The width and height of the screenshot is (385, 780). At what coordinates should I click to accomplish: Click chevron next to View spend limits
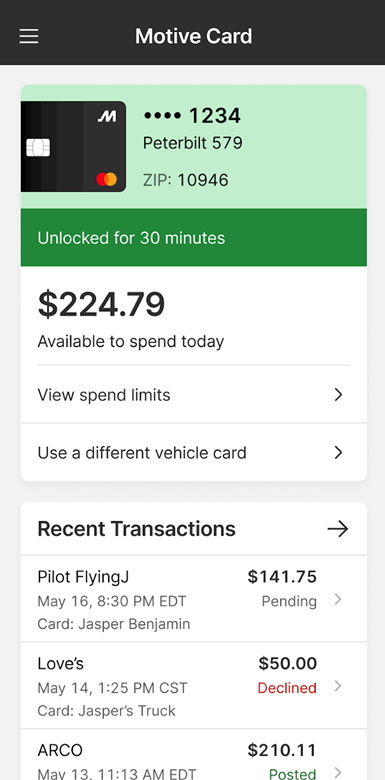(x=338, y=395)
